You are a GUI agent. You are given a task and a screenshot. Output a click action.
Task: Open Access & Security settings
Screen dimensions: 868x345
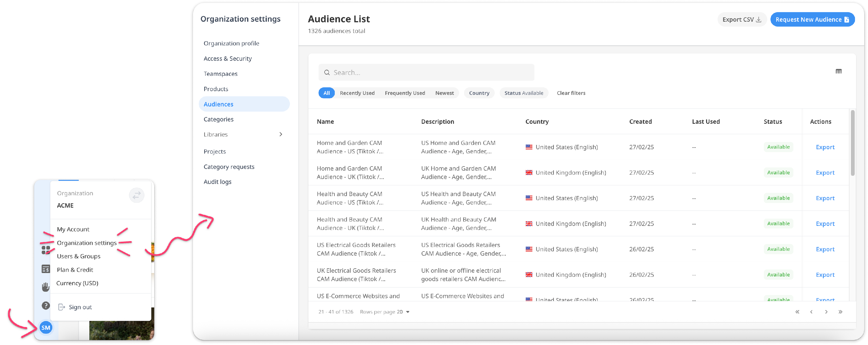point(227,58)
